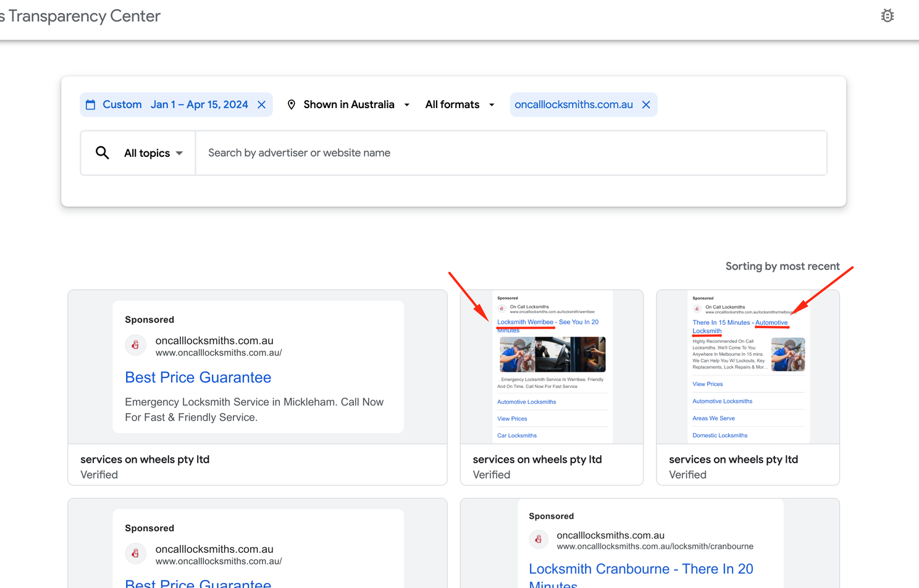Click the location pin icon
This screenshot has height=588, width=919.
click(x=292, y=105)
